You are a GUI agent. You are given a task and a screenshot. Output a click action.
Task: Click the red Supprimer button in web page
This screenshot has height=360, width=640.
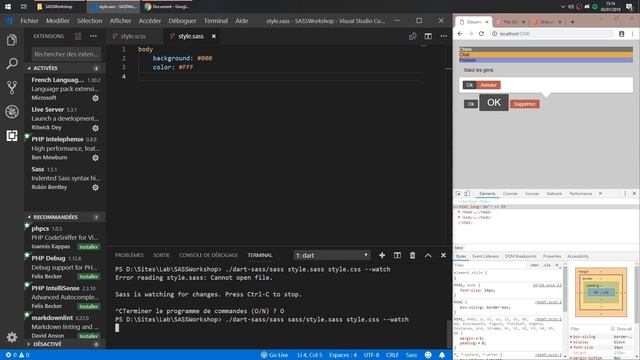[x=524, y=104]
